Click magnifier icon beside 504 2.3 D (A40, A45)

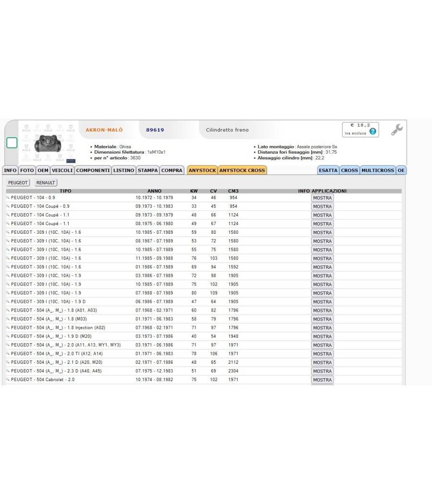tap(8, 371)
